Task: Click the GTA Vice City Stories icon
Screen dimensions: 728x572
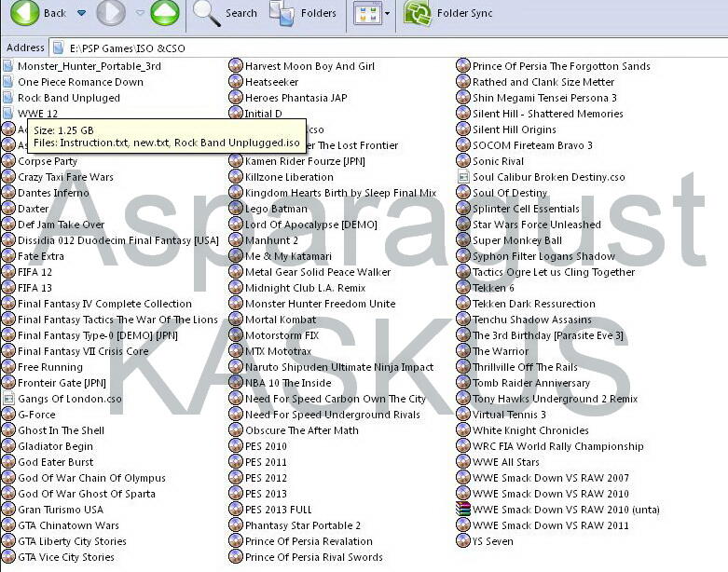Action: (x=8, y=557)
